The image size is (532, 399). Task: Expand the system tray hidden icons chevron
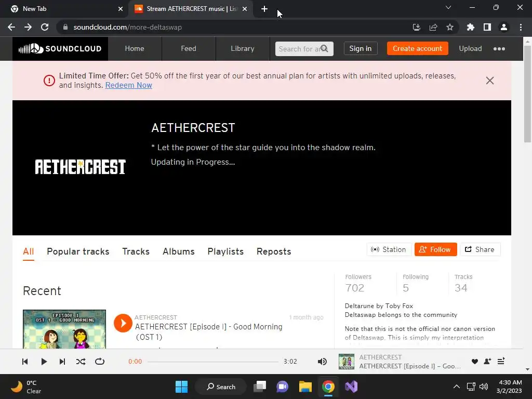[457, 387]
